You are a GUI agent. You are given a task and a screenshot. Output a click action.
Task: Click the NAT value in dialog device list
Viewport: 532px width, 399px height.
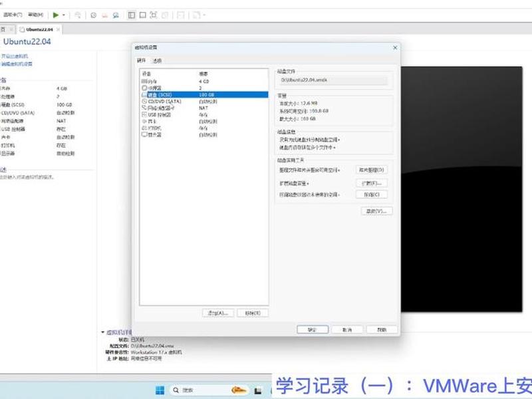[x=203, y=108]
